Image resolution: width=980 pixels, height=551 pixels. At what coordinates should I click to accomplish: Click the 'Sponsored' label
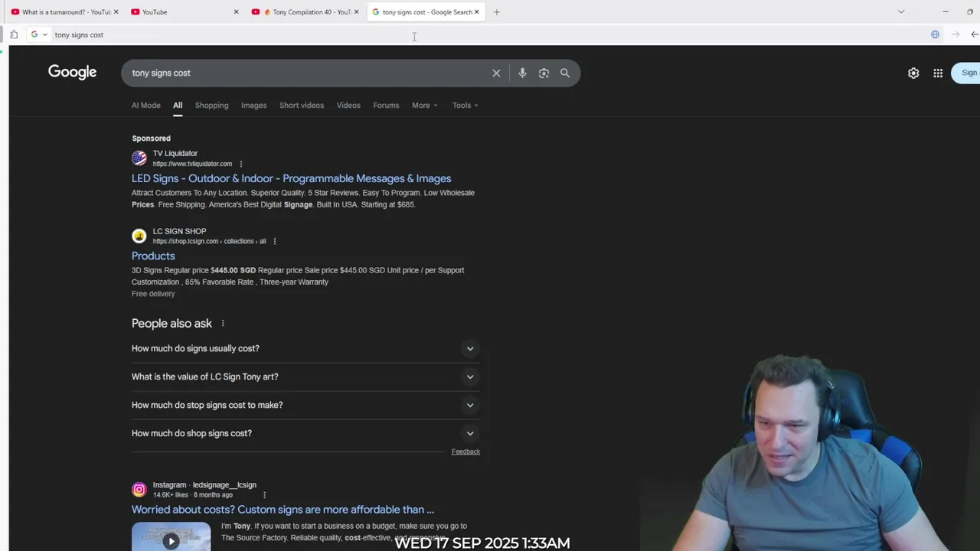point(151,139)
